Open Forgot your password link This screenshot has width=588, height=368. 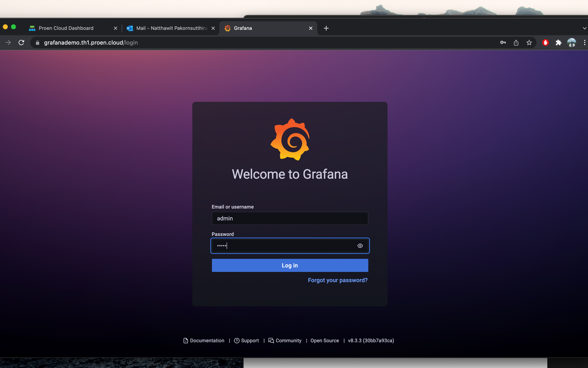click(x=338, y=280)
